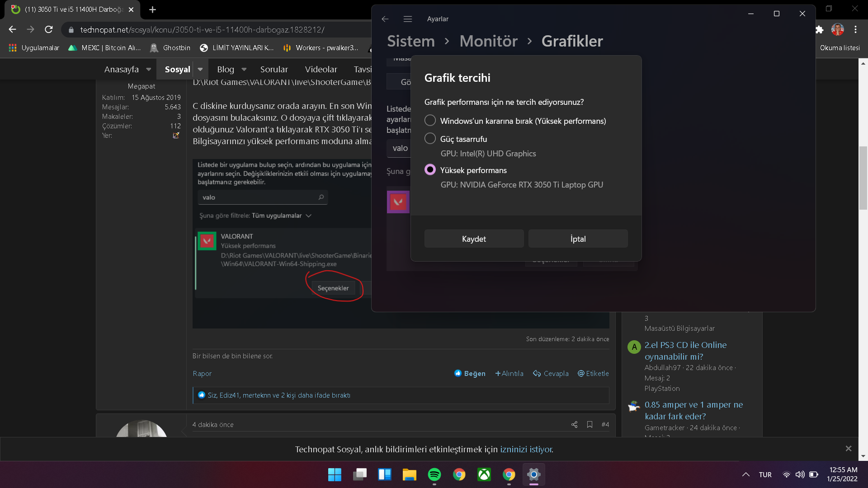Click the Settings back arrow
The height and width of the screenshot is (488, 868).
[385, 19]
